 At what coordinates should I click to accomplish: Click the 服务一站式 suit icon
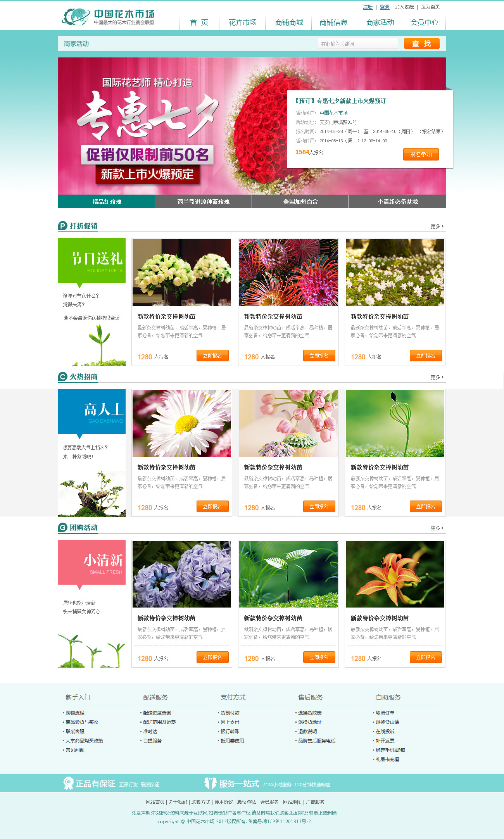click(x=211, y=783)
